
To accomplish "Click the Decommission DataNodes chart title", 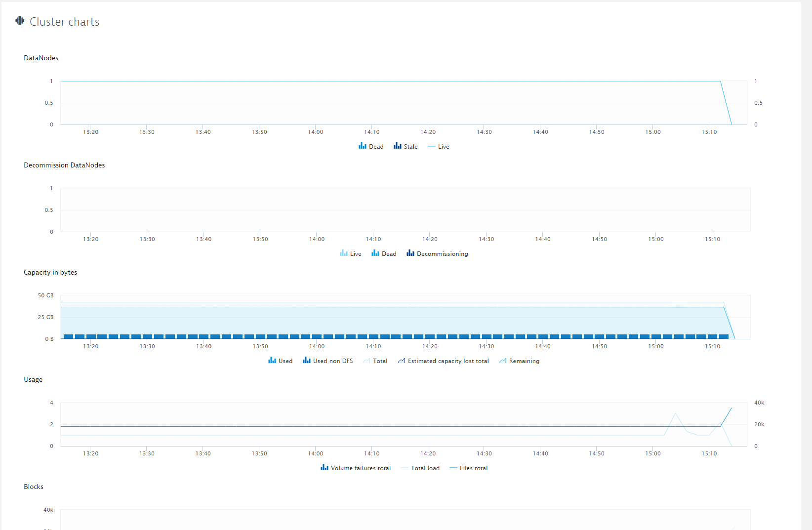I will (x=64, y=165).
